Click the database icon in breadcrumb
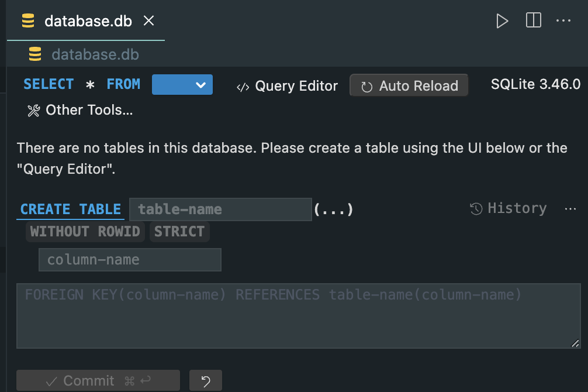This screenshot has width=588, height=392. 35,54
